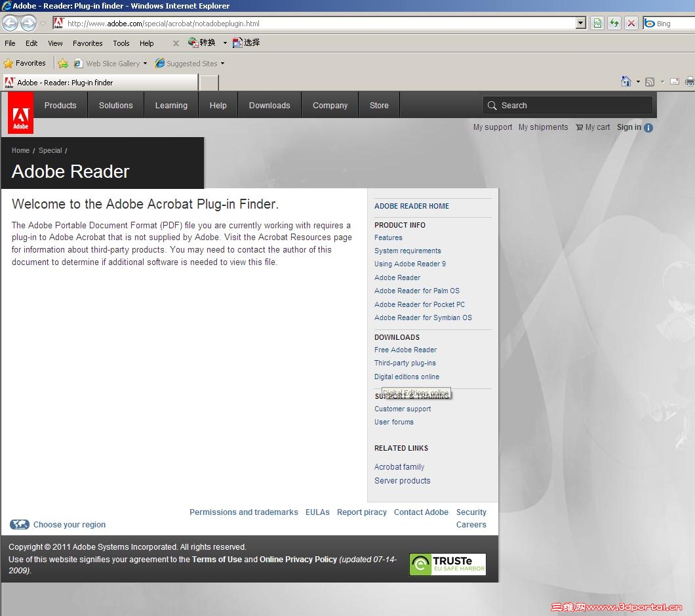
Task: Click the browser Forward arrow button
Action: click(28, 23)
